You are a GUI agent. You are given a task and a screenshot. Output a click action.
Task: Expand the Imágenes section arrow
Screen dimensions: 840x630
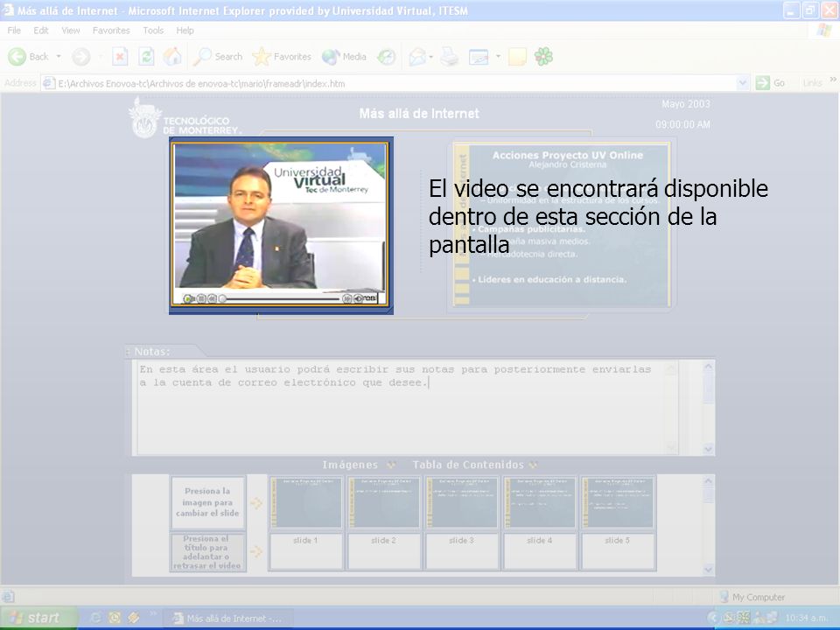coord(391,465)
